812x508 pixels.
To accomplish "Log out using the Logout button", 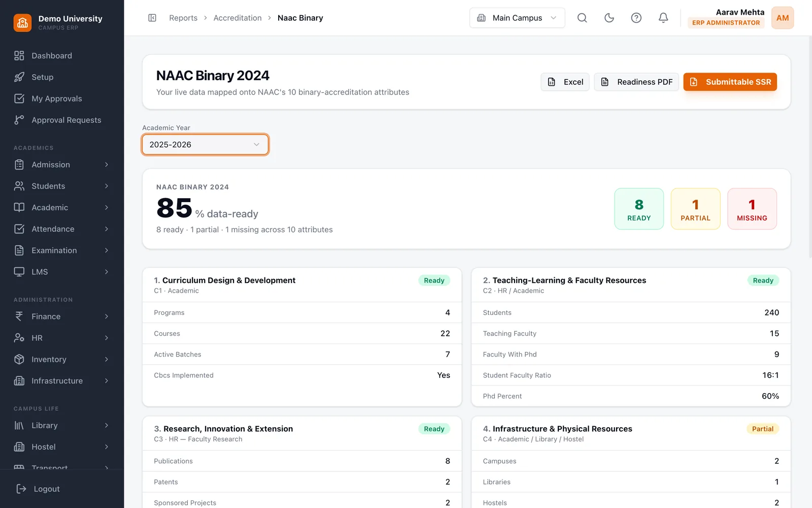I will [39, 489].
